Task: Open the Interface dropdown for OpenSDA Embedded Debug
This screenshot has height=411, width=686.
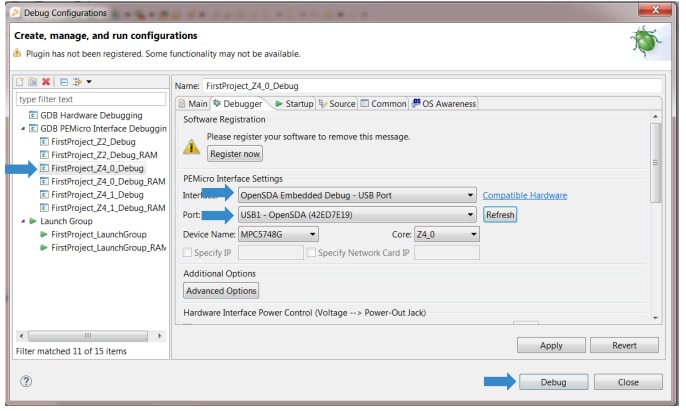Action: [469, 195]
